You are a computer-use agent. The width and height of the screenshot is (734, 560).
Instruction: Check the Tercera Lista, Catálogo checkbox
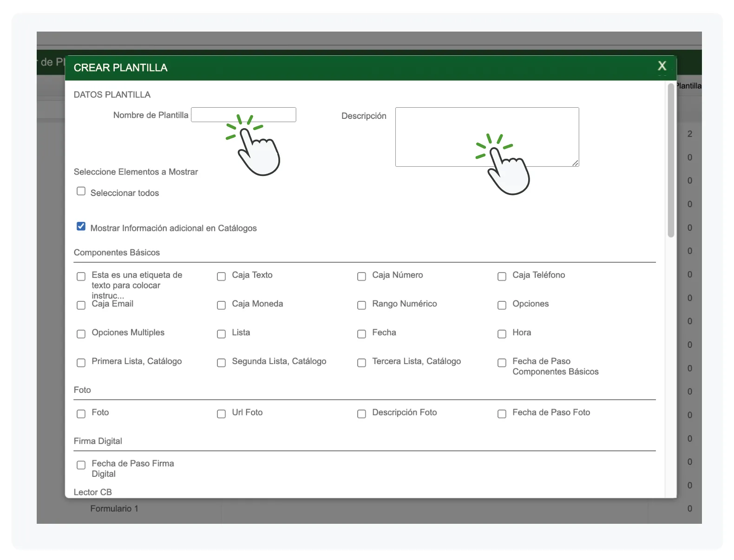361,363
